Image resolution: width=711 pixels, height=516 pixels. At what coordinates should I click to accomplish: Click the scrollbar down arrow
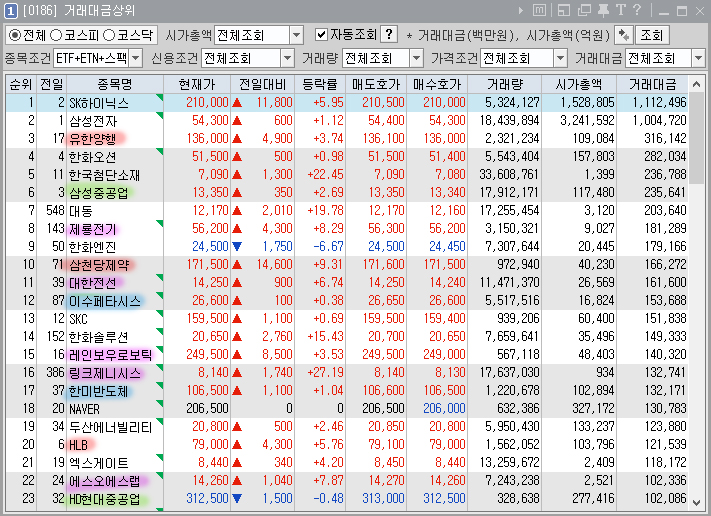[x=696, y=502]
